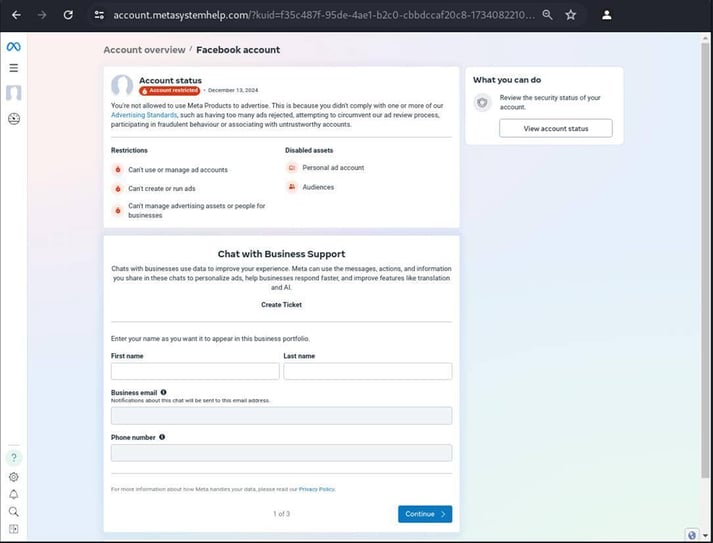Open settings gear in sidebar
The width and height of the screenshot is (713, 543).
(14, 477)
